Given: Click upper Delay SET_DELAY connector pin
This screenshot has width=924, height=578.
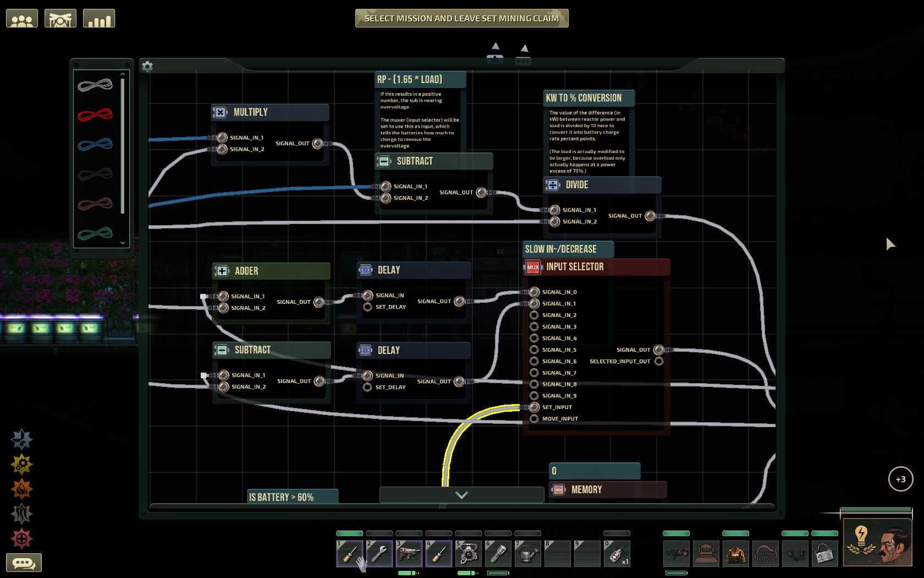Looking at the screenshot, I should (x=367, y=307).
